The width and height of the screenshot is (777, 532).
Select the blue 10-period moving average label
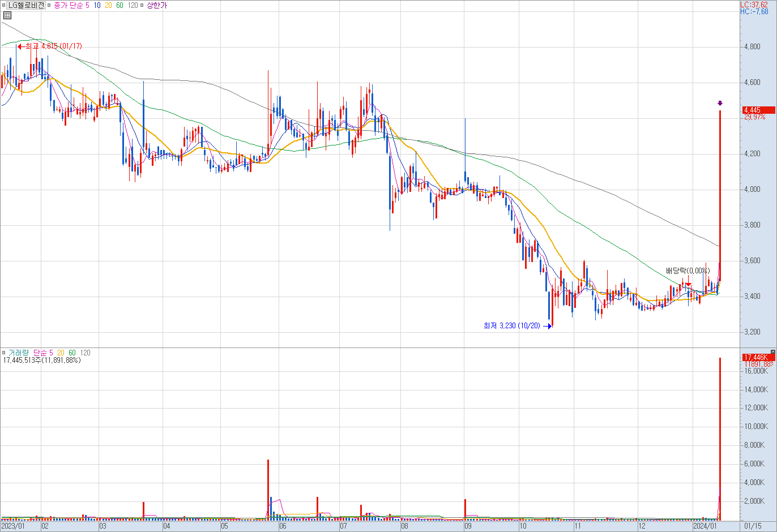click(97, 5)
